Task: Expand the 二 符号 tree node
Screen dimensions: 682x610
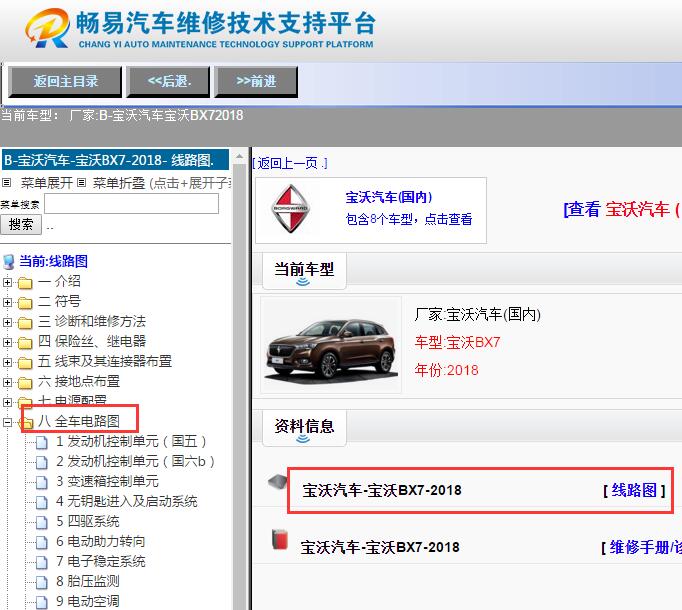Action: point(7,302)
